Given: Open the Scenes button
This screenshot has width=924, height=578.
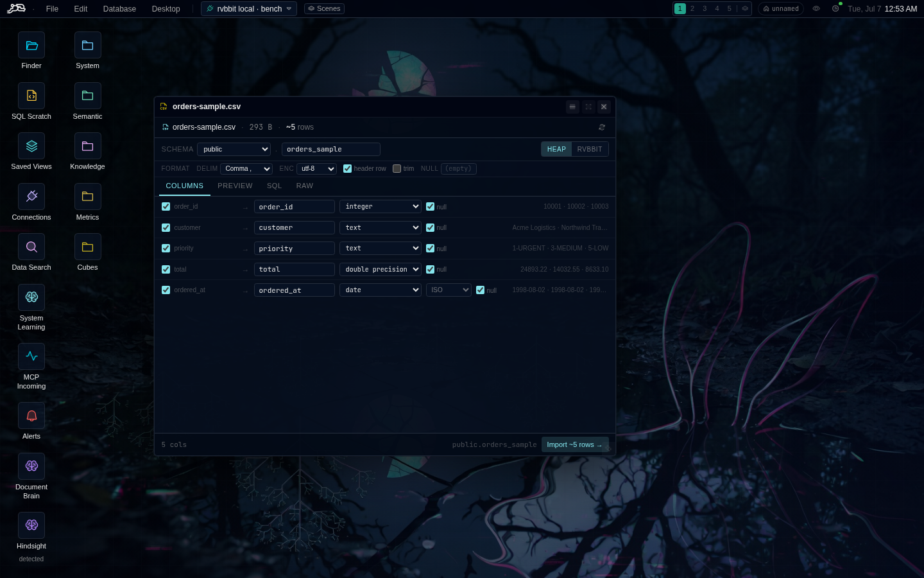Looking at the screenshot, I should point(324,8).
